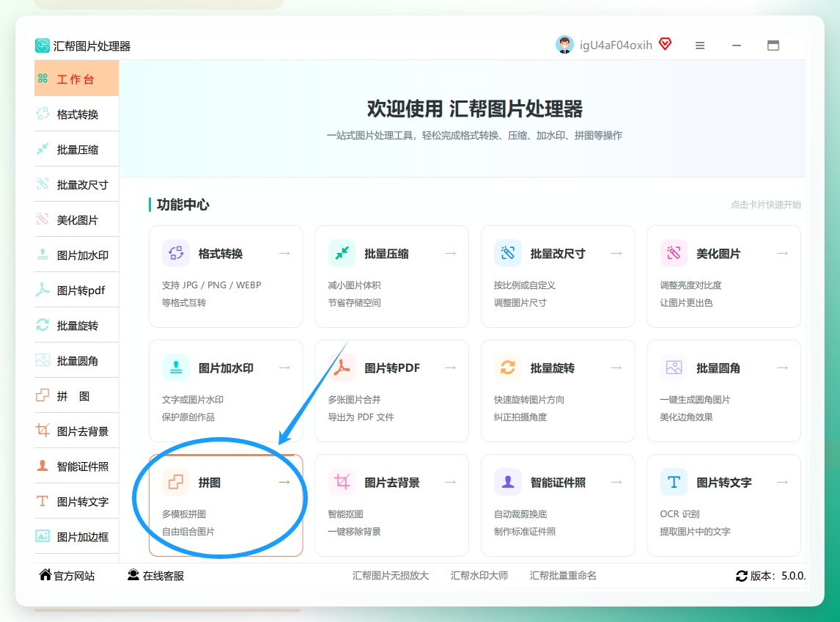Click the 图片转文字 card icon

coord(674,482)
